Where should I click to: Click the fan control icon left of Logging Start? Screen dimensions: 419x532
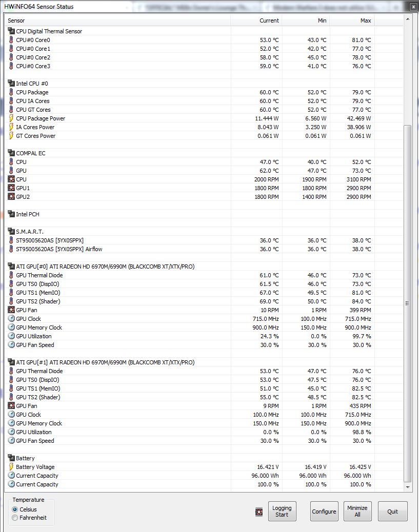259,512
